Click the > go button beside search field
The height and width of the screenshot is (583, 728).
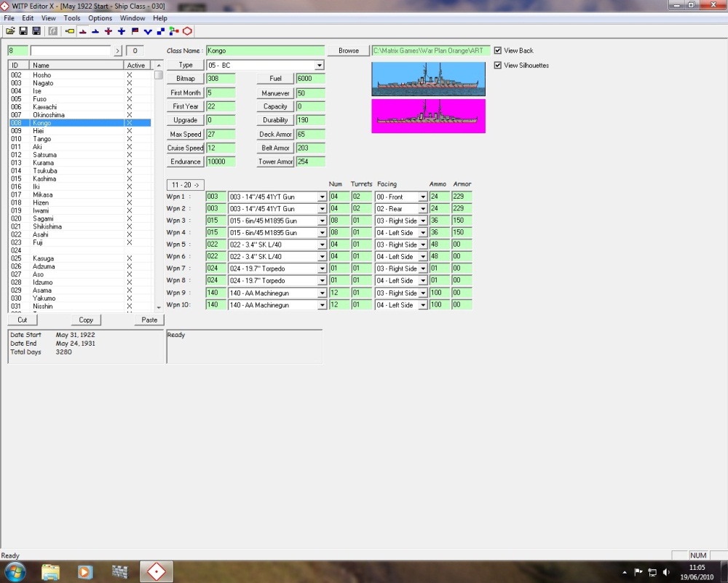pyautogui.click(x=118, y=51)
